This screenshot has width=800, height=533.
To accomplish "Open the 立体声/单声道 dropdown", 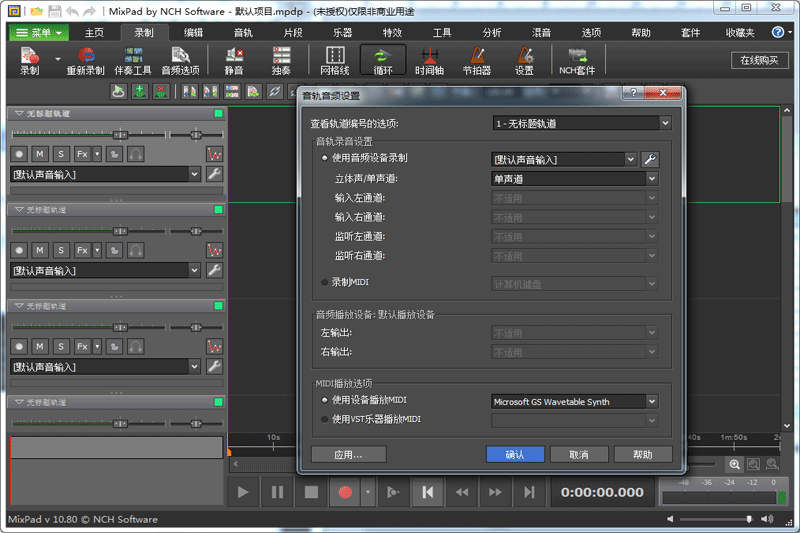I will click(574, 179).
